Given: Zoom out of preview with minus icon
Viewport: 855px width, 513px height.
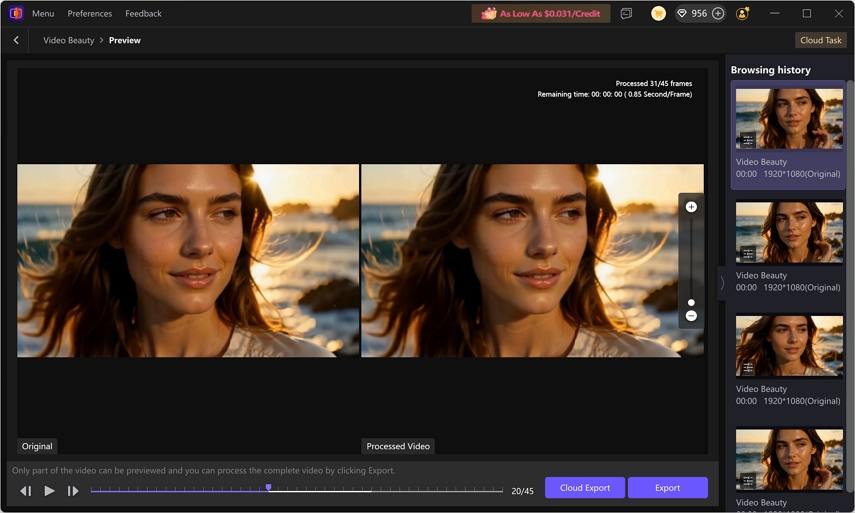Looking at the screenshot, I should (x=691, y=316).
